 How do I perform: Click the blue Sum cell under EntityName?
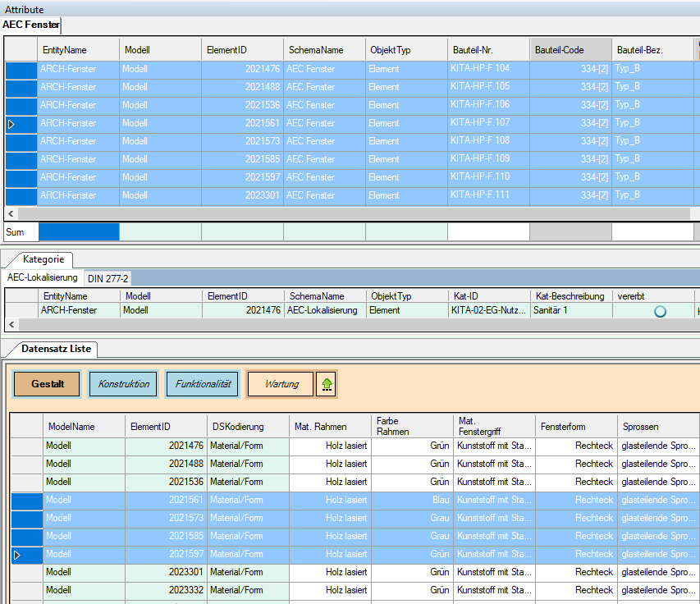79,232
